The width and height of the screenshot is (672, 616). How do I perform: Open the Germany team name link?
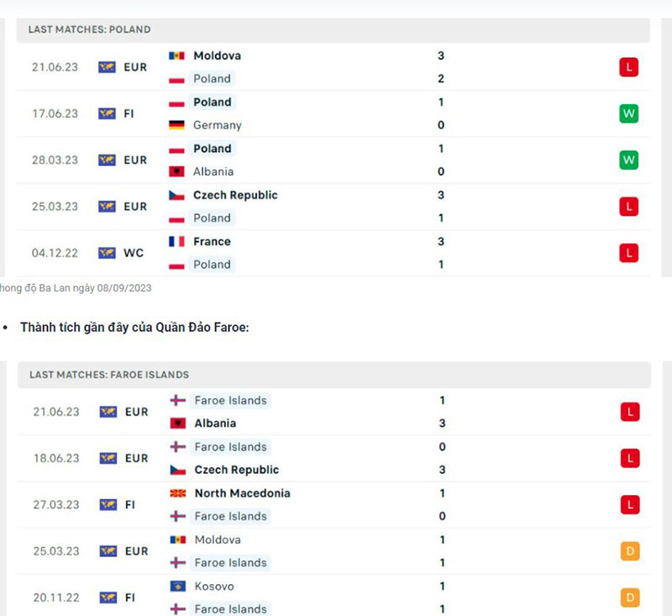point(217,125)
